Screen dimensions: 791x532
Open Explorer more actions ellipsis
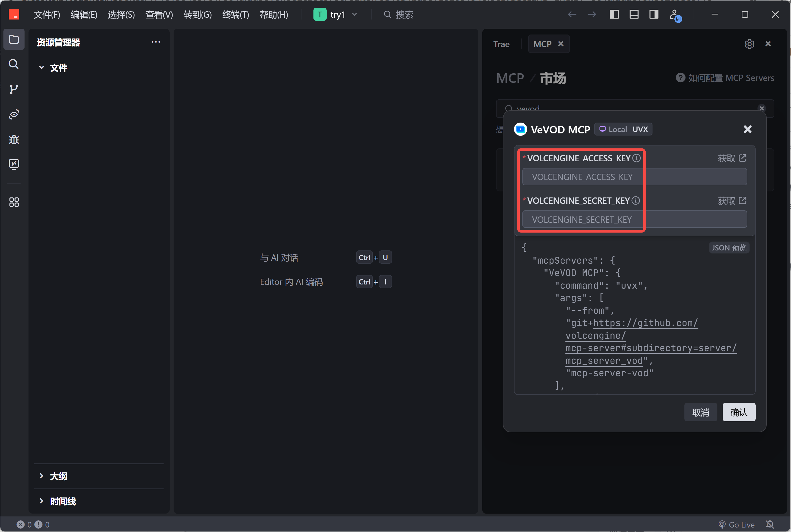tap(156, 42)
